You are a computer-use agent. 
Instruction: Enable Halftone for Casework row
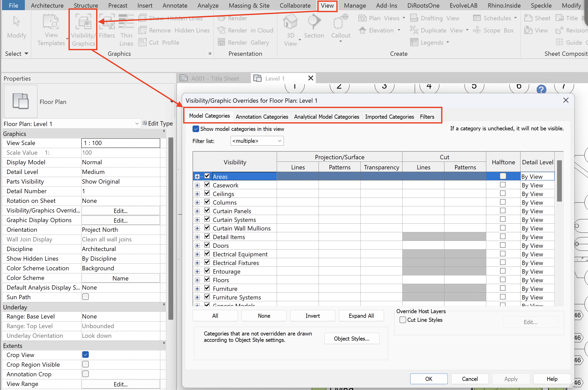pyautogui.click(x=503, y=185)
